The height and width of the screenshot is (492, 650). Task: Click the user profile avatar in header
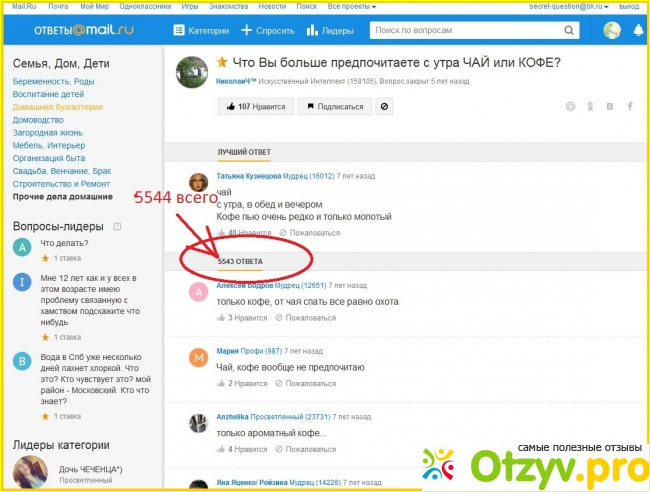(x=612, y=31)
